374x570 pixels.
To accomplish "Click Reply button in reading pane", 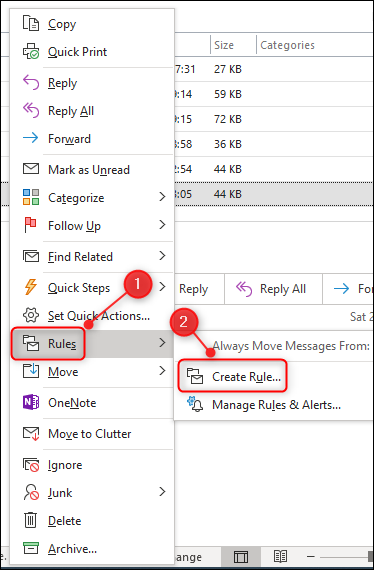I will click(199, 289).
